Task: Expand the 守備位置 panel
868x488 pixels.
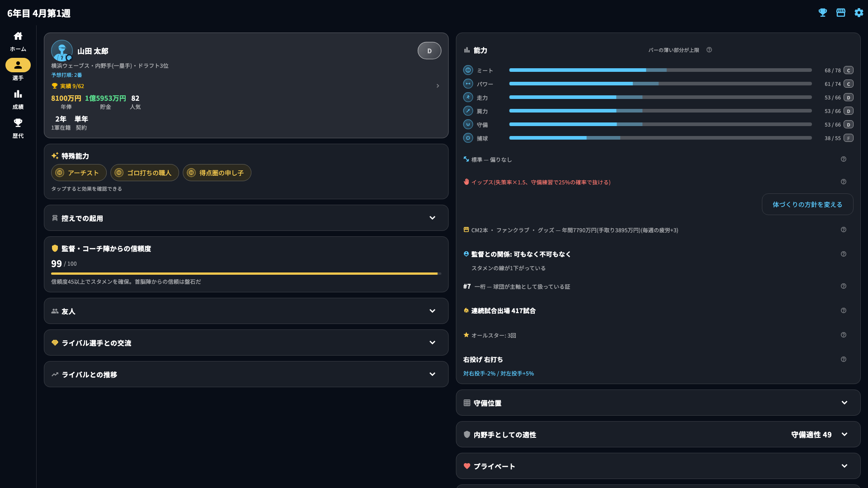Action: (x=658, y=403)
